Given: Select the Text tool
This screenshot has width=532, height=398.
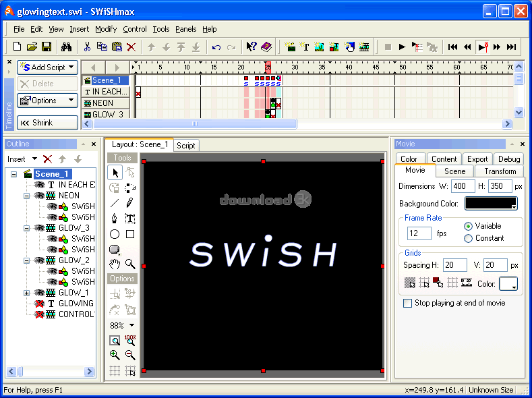Looking at the screenshot, I should click(130, 219).
